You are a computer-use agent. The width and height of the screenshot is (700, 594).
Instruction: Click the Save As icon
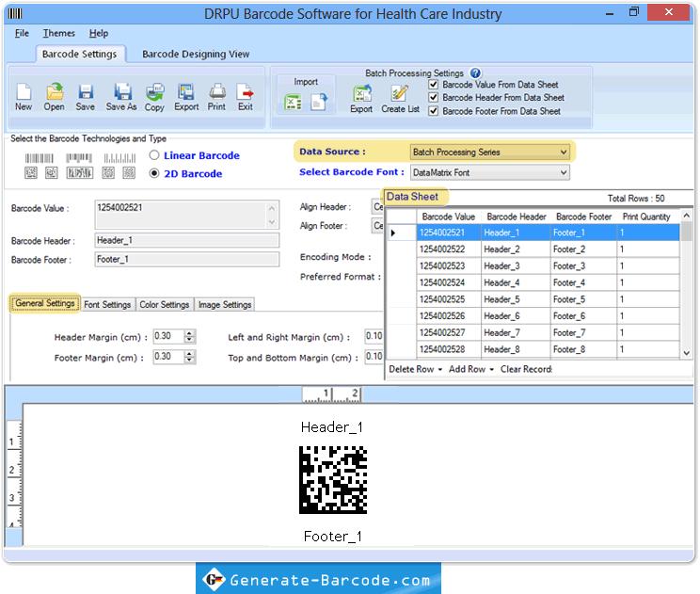pyautogui.click(x=122, y=91)
